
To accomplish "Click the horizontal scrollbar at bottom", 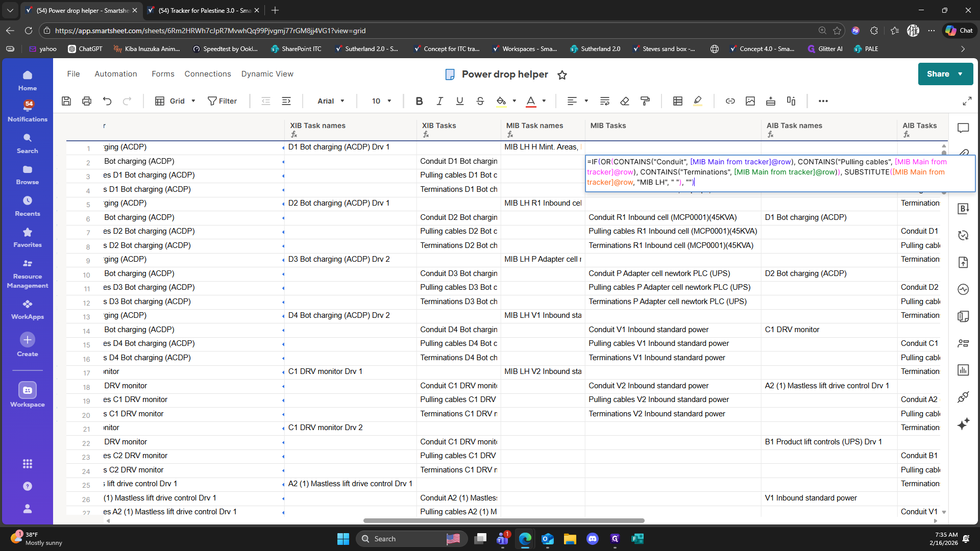I will pos(503,520).
